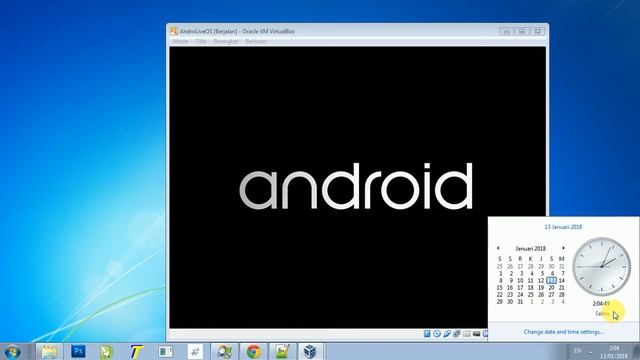This screenshot has width=640, height=360.
Task: Switch to VirtualBox on the taskbar
Action: [x=311, y=351]
